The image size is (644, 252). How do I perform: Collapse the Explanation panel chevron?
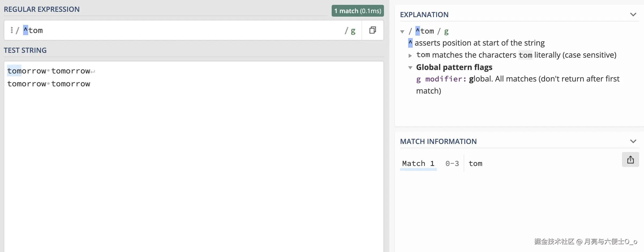[x=633, y=14]
